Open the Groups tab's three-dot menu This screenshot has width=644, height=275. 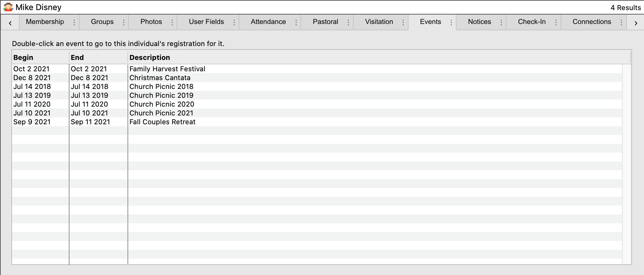point(124,22)
